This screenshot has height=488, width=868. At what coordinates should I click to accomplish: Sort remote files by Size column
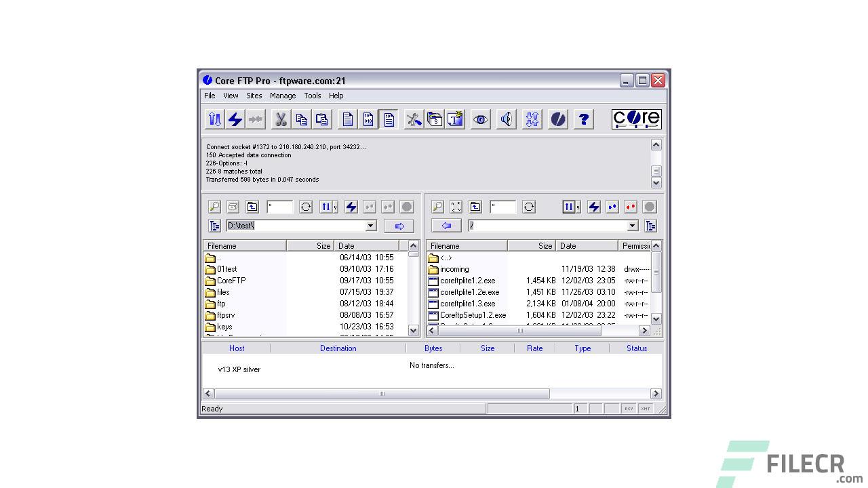(532, 246)
